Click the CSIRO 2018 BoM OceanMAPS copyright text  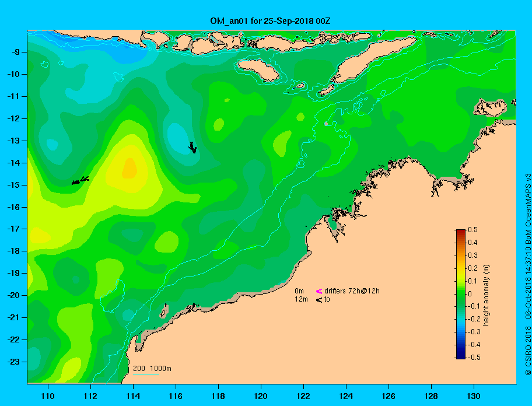pyautogui.click(x=528, y=274)
